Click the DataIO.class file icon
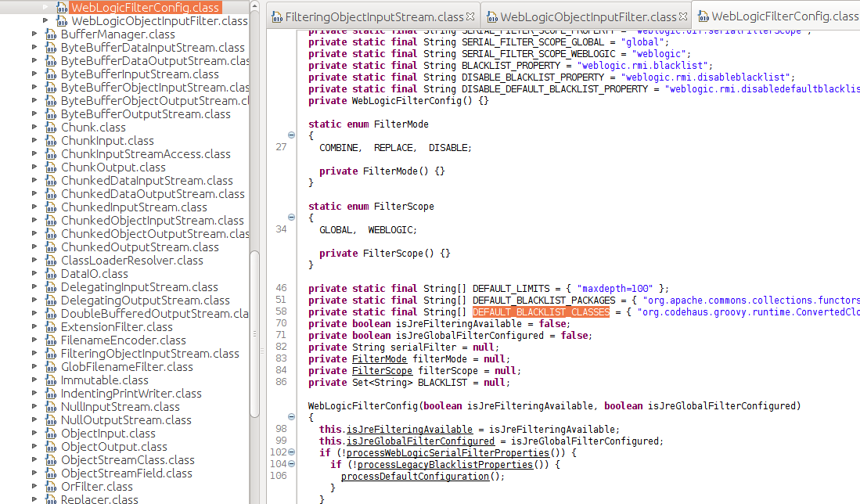 pos(51,274)
